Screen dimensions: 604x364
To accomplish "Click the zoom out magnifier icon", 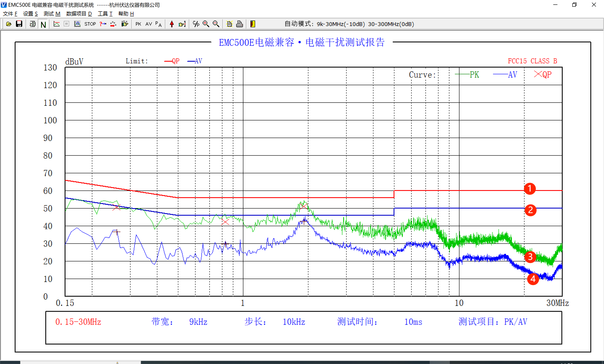I will 216,24.
